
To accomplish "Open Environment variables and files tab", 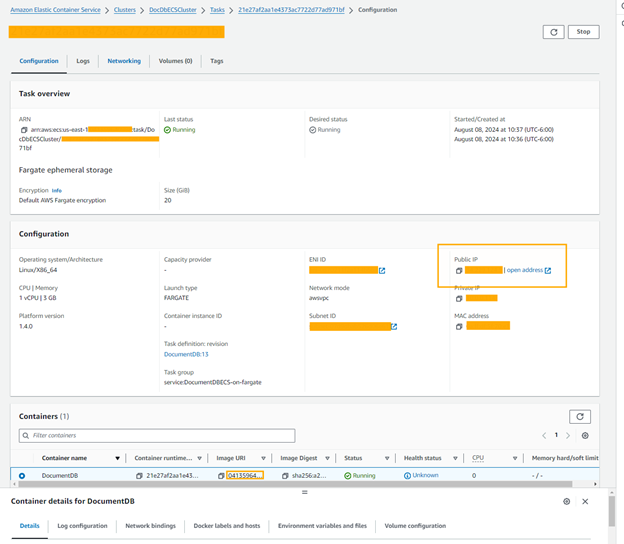I will [x=322, y=526].
